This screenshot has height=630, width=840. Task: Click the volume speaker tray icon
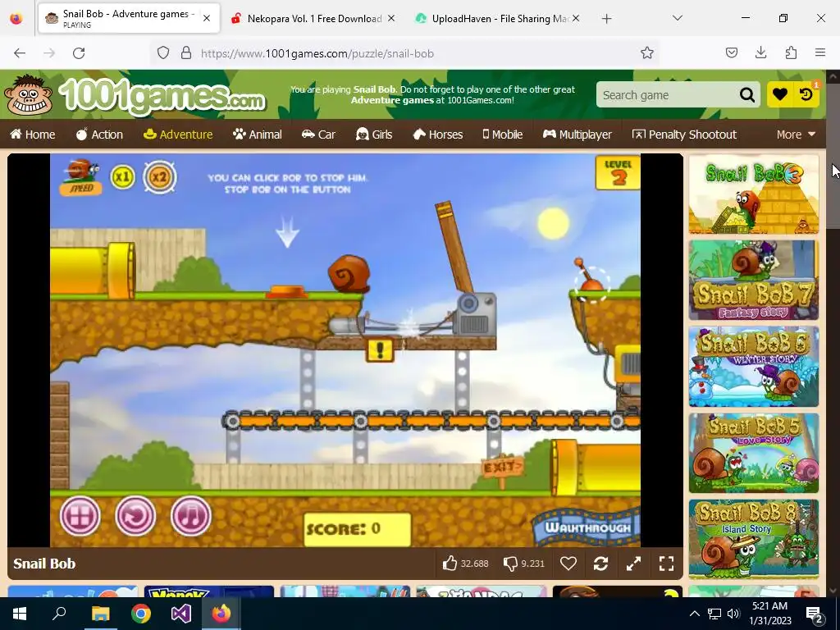(x=733, y=614)
